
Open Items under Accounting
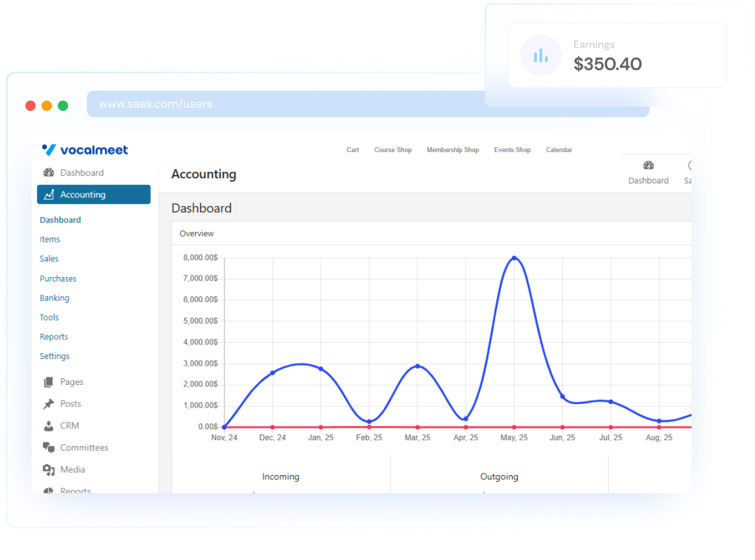(50, 239)
